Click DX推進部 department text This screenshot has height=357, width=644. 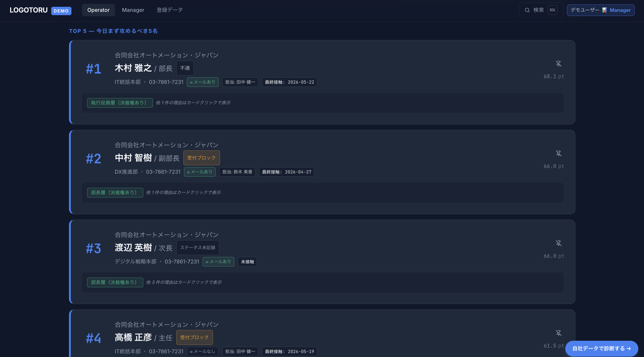126,172
